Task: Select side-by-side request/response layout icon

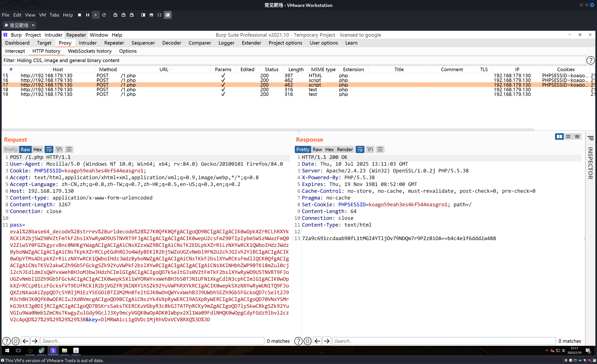Action: [559, 137]
